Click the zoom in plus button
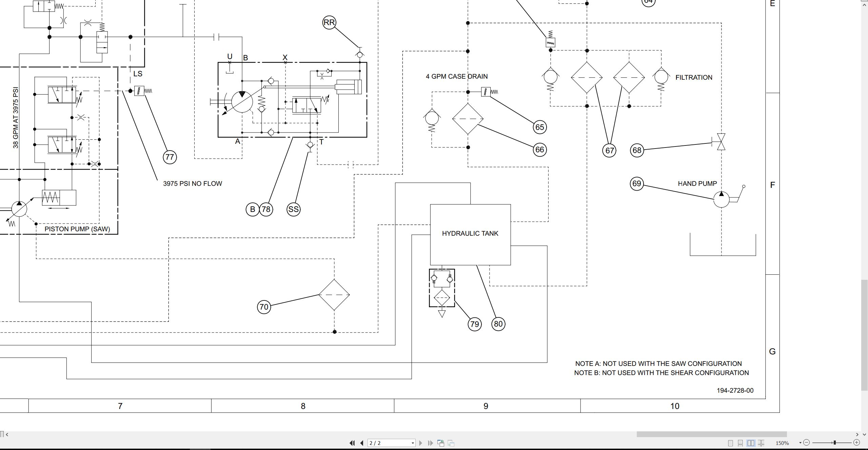The width and height of the screenshot is (868, 450). click(856, 443)
